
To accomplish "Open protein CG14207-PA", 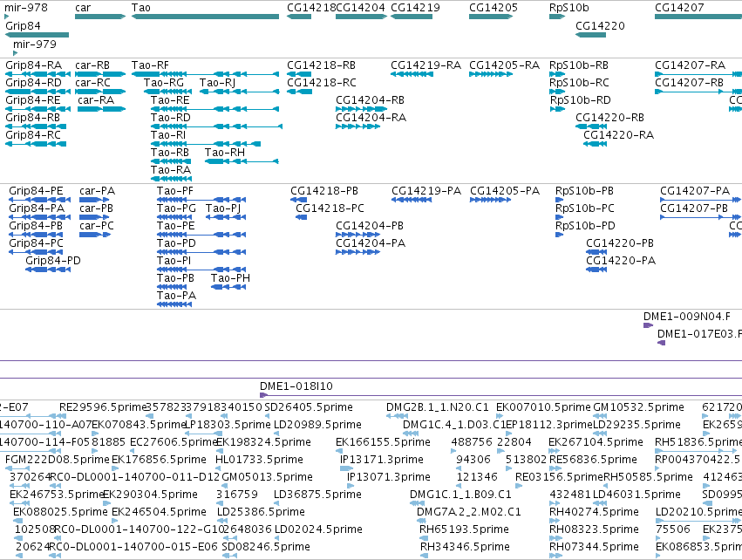I will tap(701, 200).
